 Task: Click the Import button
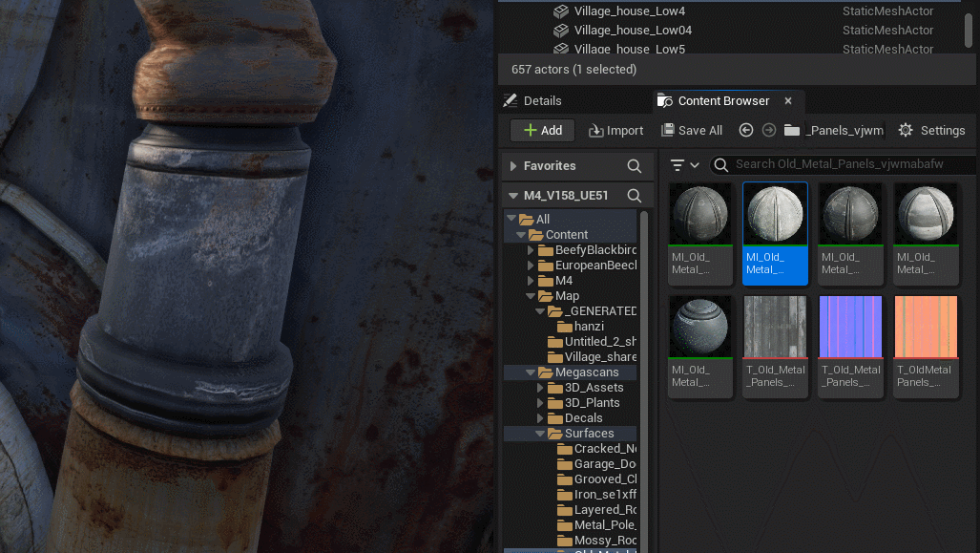[615, 131]
